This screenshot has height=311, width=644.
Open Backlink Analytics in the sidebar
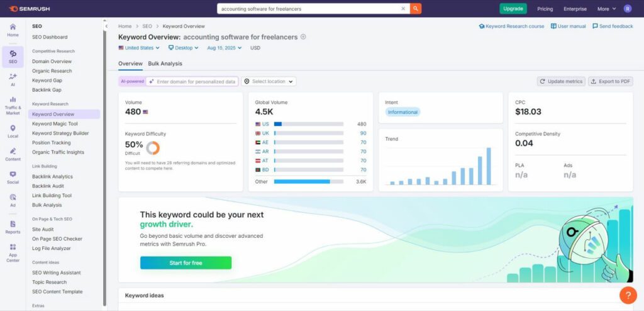pyautogui.click(x=52, y=176)
